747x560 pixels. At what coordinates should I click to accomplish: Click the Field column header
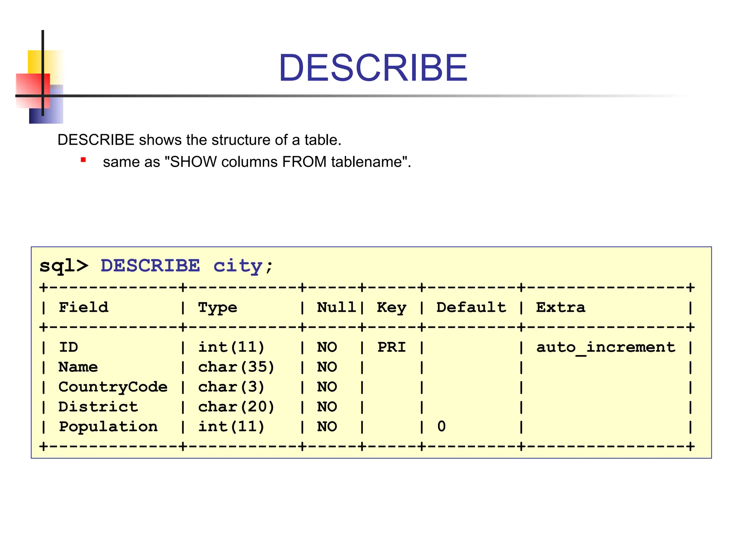click(84, 307)
